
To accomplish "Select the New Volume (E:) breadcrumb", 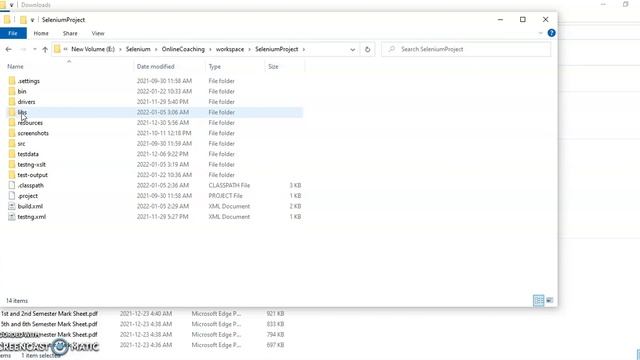I will tap(93, 49).
